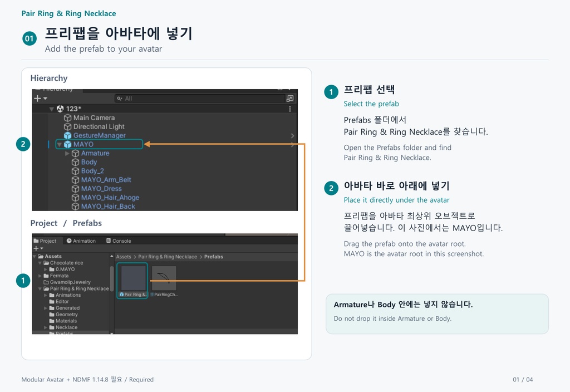Viewport: 570px width, 392px height.
Task: Click the blue GestureManager prefab cube icon
Action: click(x=67, y=136)
